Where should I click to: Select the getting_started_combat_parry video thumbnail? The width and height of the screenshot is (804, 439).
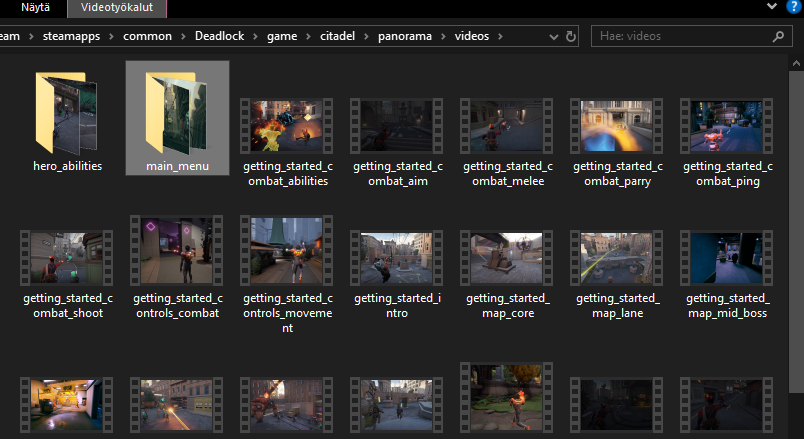[616, 126]
